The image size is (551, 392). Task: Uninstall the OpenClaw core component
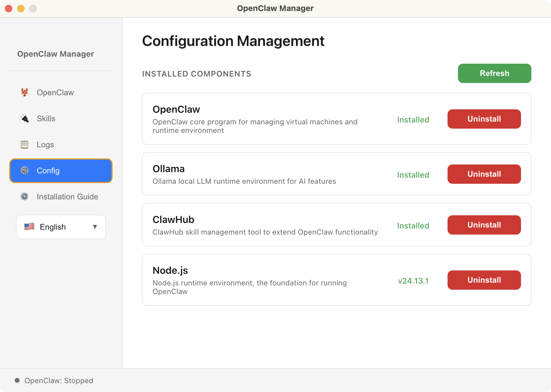pyautogui.click(x=484, y=119)
